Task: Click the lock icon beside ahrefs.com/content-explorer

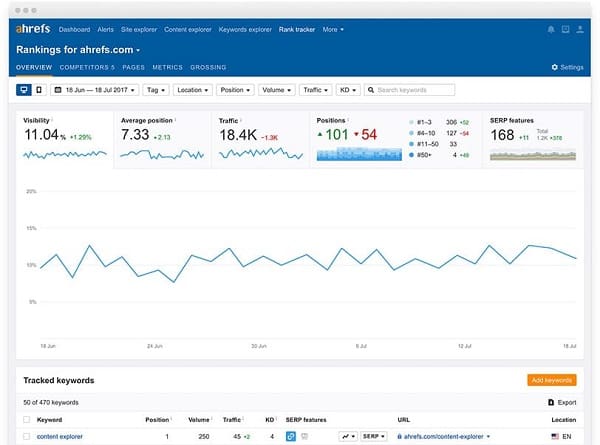Action: click(x=399, y=437)
